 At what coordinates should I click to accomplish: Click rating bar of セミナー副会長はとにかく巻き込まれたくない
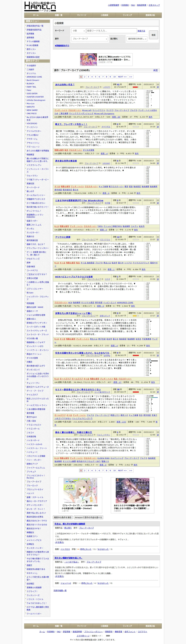tap(136, 392)
